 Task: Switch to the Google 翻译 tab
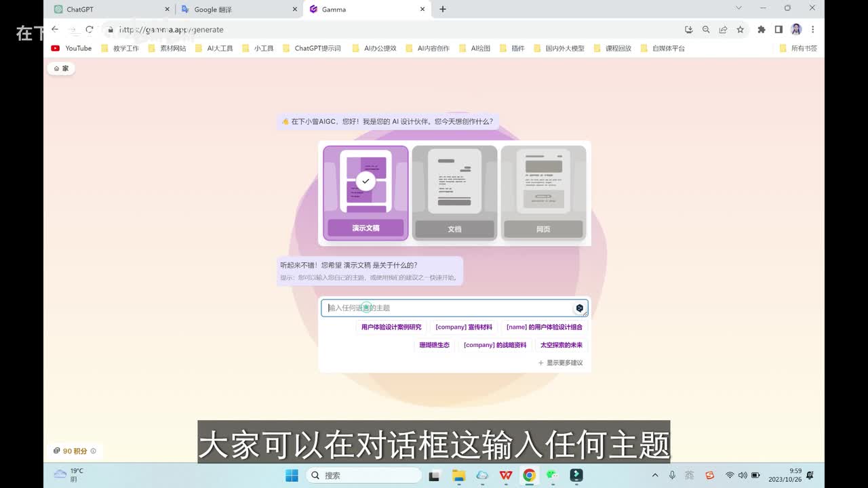tap(237, 9)
